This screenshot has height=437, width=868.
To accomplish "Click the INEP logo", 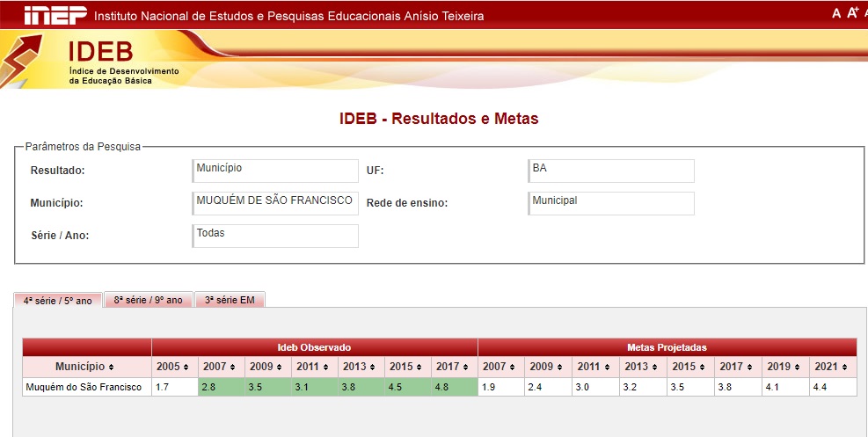I will (55, 16).
